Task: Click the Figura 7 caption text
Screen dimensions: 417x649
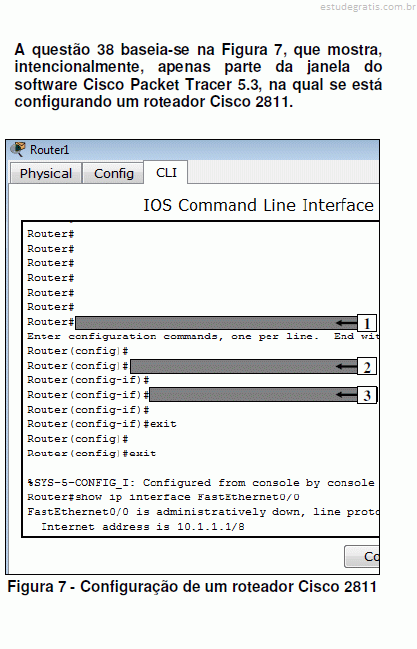Action: coord(192,587)
